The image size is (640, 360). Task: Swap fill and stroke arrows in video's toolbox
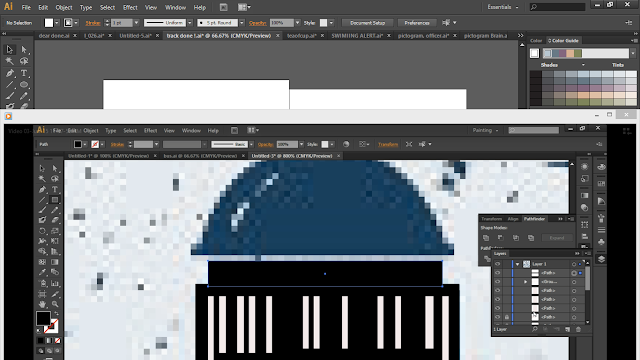click(x=57, y=313)
